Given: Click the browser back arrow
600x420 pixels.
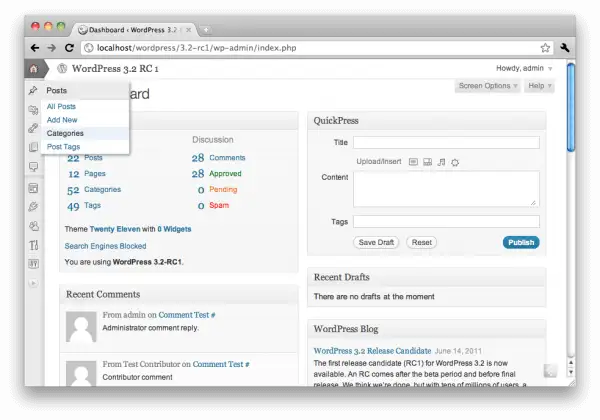Looking at the screenshot, I should click(35, 48).
